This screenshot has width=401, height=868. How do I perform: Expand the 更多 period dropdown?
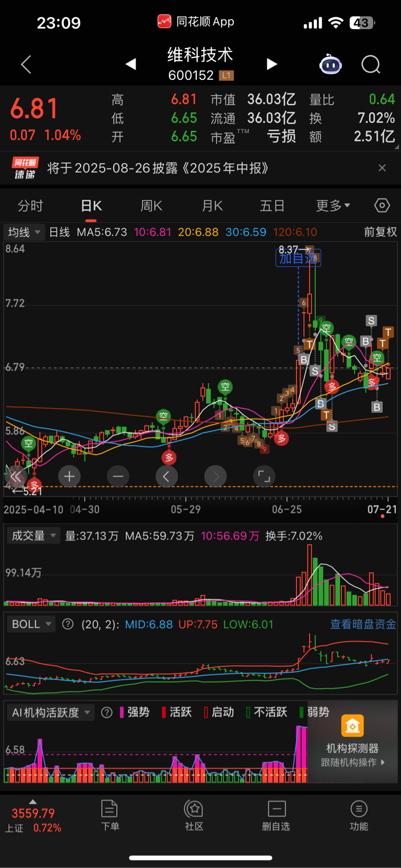click(333, 206)
